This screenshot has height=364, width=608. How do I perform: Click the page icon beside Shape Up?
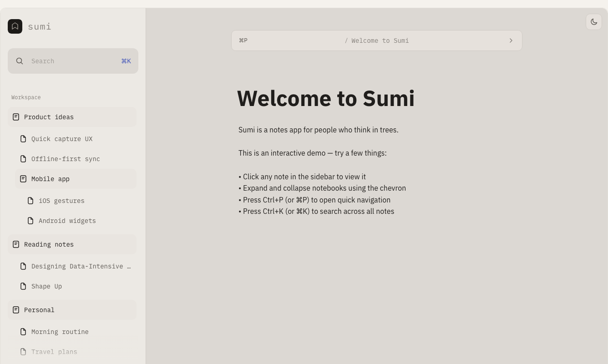tap(23, 286)
